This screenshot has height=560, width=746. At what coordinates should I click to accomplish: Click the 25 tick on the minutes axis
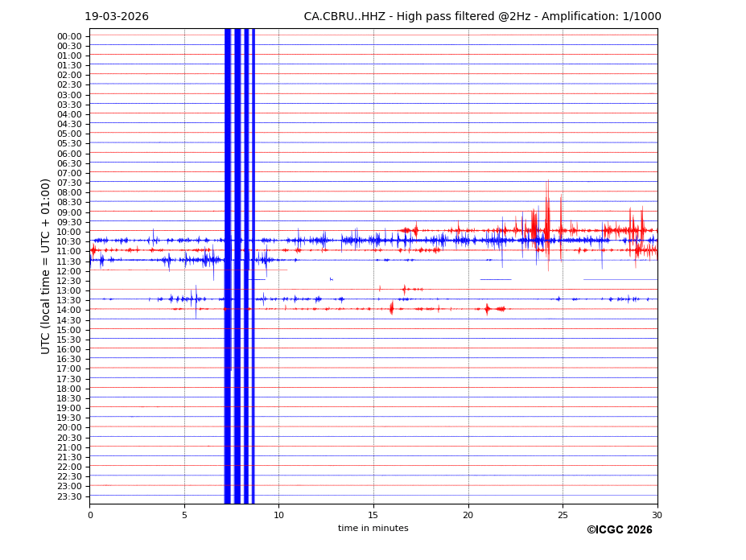[563, 515]
